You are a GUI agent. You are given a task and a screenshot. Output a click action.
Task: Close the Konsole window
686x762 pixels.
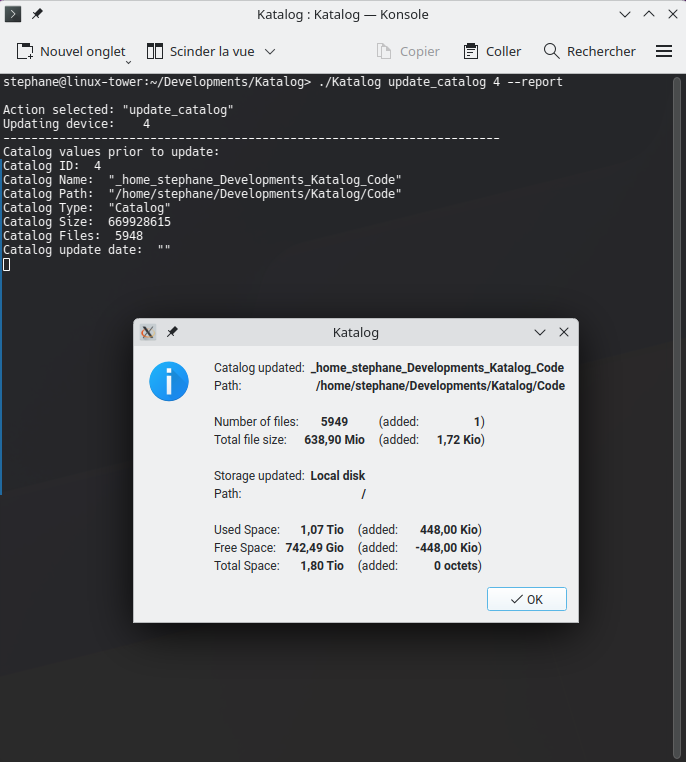(672, 14)
